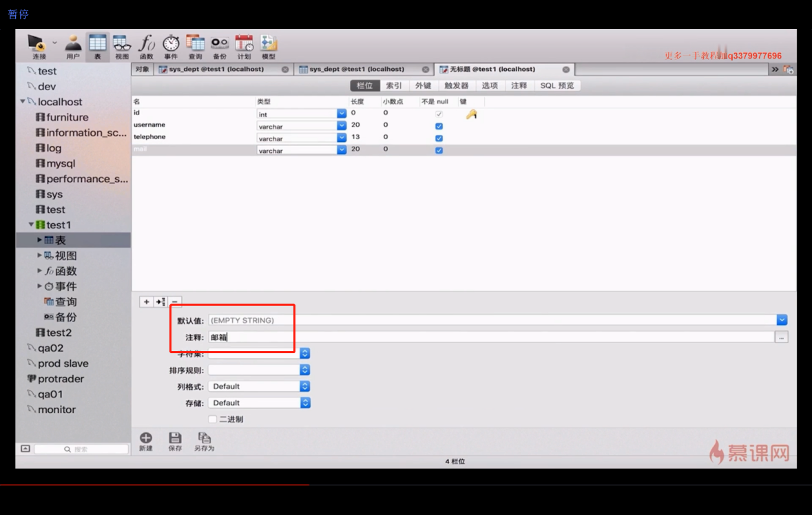
Task: Insert a field with the arrow-plus button
Action: point(160,302)
